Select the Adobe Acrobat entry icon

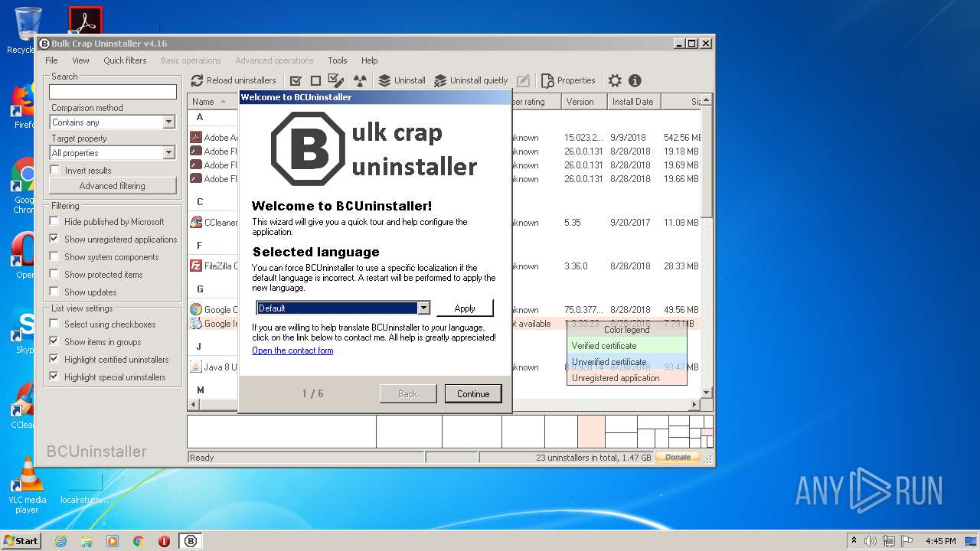coord(196,138)
